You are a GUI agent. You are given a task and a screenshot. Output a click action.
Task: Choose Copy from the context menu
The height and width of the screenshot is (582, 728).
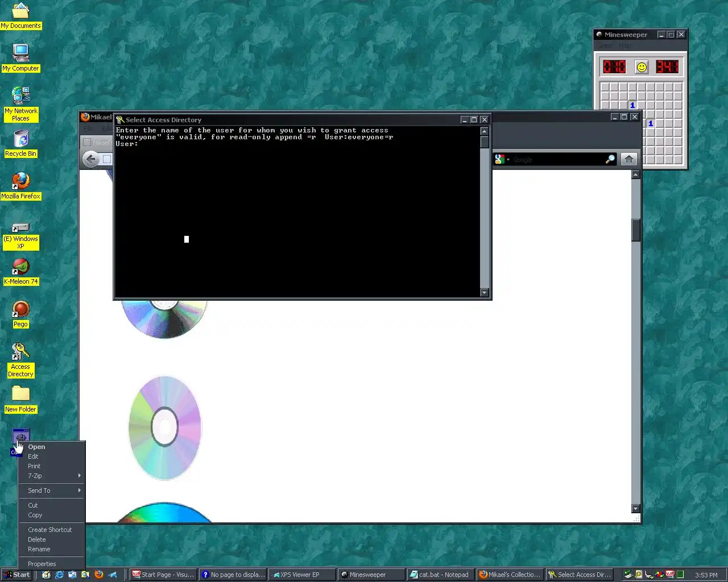(51, 515)
